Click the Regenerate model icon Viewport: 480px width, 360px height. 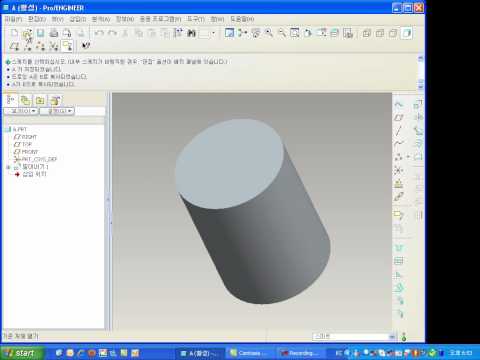tap(178, 33)
